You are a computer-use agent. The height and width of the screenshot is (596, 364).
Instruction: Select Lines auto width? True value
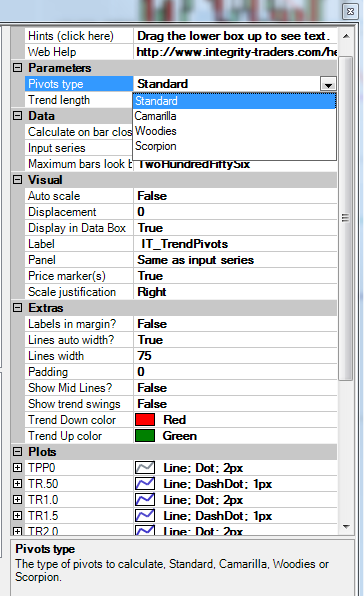(x=236, y=340)
